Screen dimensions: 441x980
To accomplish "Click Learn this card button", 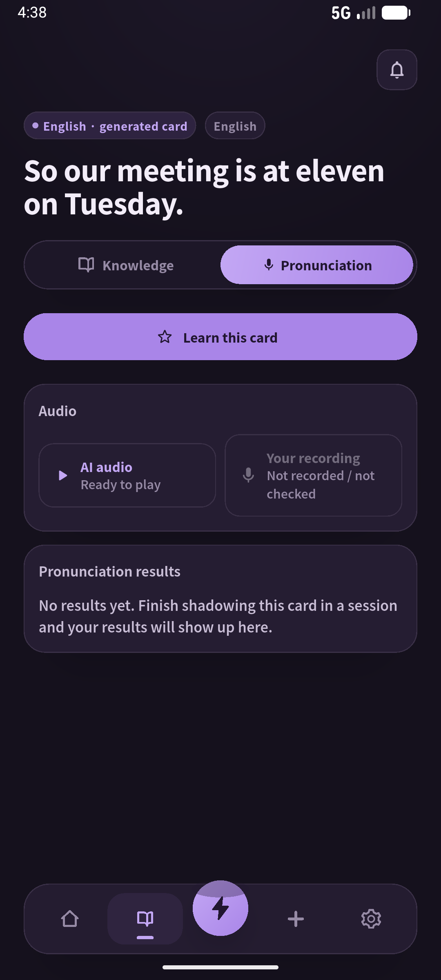I will pyautogui.click(x=220, y=337).
